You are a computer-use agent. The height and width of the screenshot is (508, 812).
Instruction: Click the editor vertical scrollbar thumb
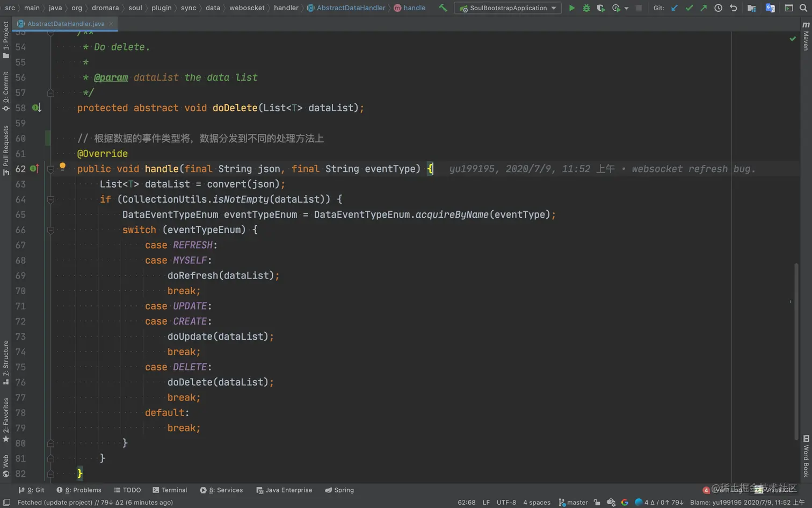point(796,351)
